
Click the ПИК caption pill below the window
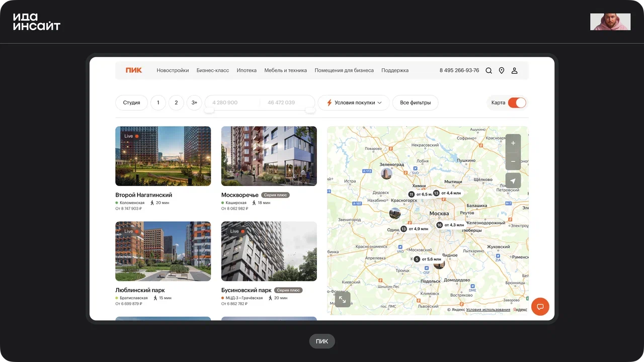(x=322, y=341)
